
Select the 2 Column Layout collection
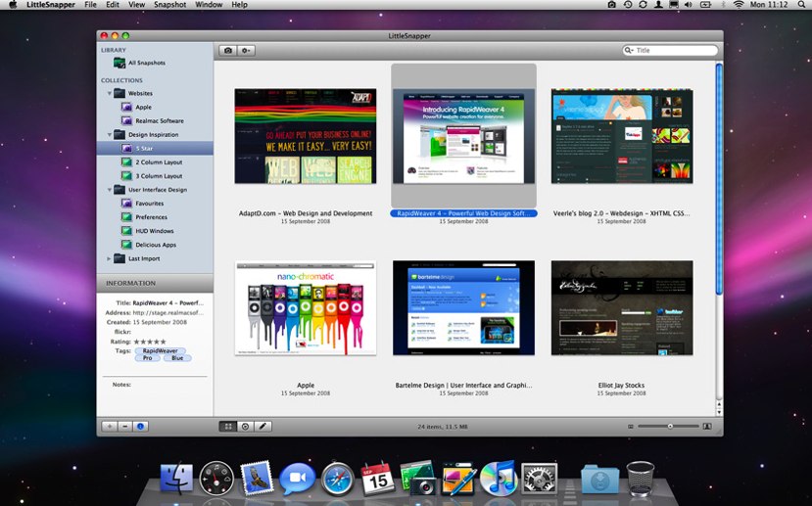[158, 161]
